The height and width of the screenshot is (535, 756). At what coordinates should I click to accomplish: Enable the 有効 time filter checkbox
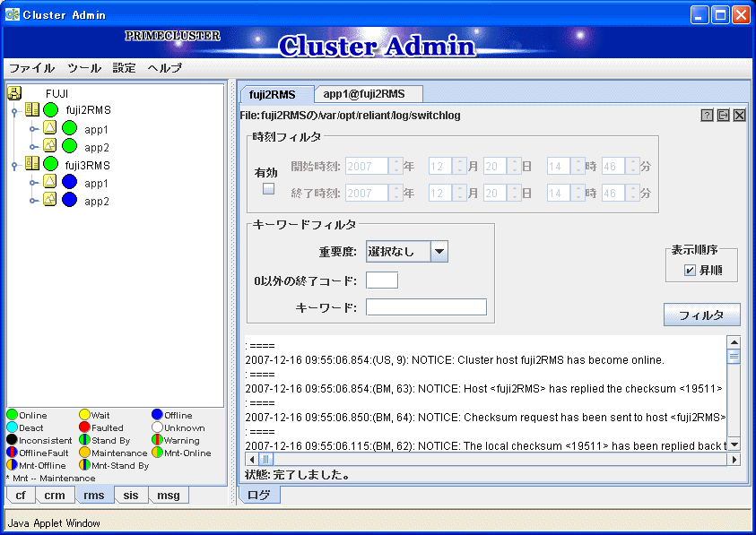pyautogui.click(x=268, y=188)
